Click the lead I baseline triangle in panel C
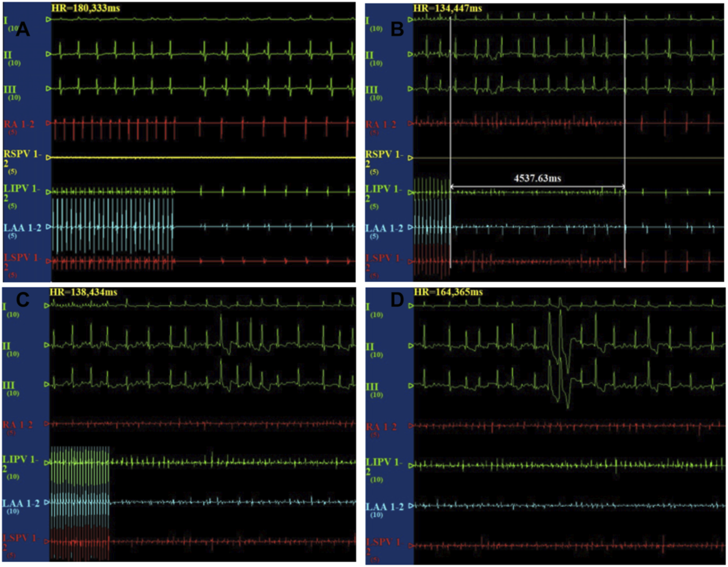This screenshot has width=728, height=567. [47, 306]
